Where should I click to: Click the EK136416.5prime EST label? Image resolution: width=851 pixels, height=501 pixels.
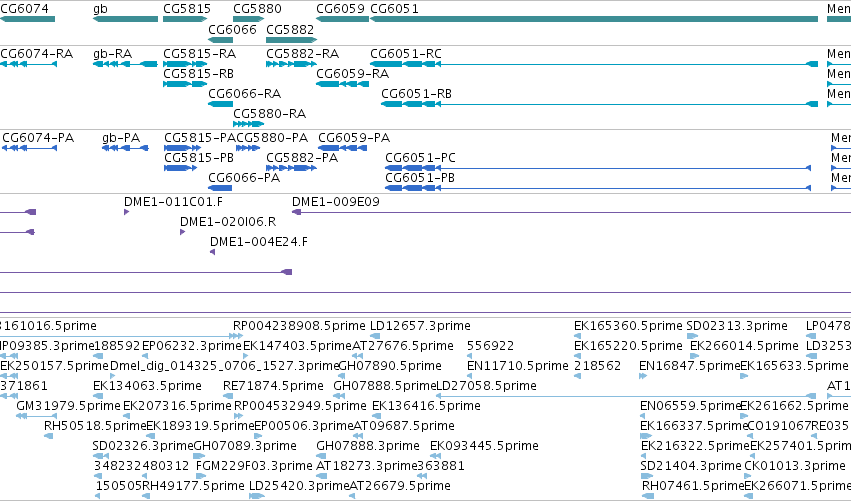click(426, 406)
